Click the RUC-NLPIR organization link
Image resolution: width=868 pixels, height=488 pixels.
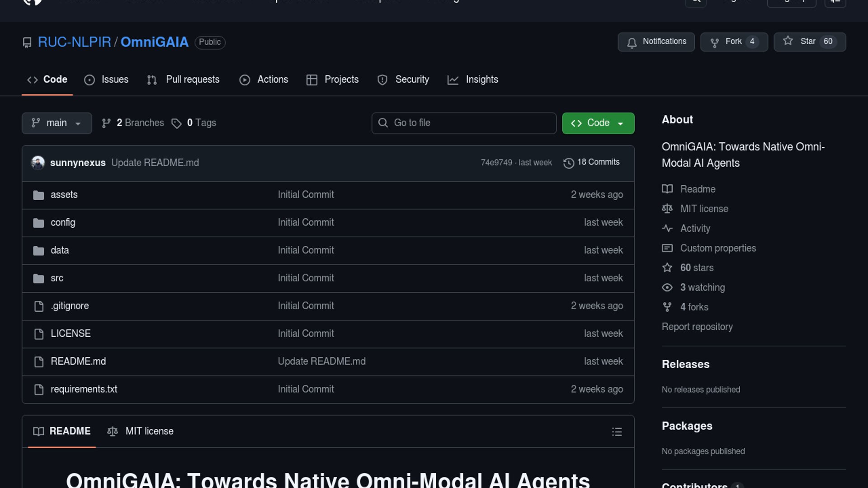pyautogui.click(x=74, y=42)
